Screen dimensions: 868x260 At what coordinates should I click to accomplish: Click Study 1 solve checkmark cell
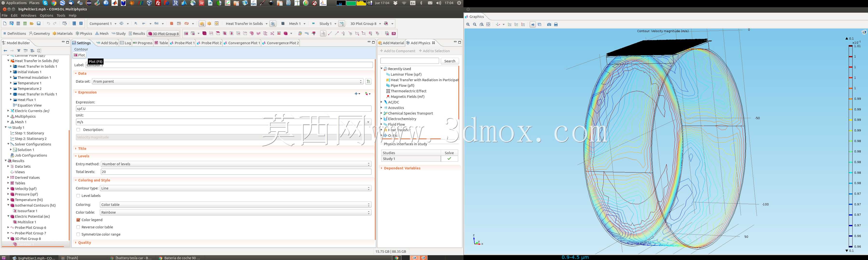point(449,159)
